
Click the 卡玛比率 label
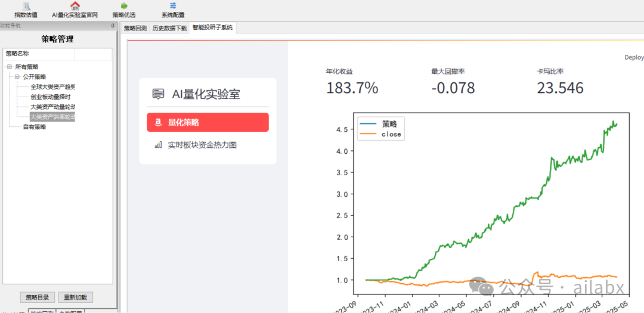[550, 72]
